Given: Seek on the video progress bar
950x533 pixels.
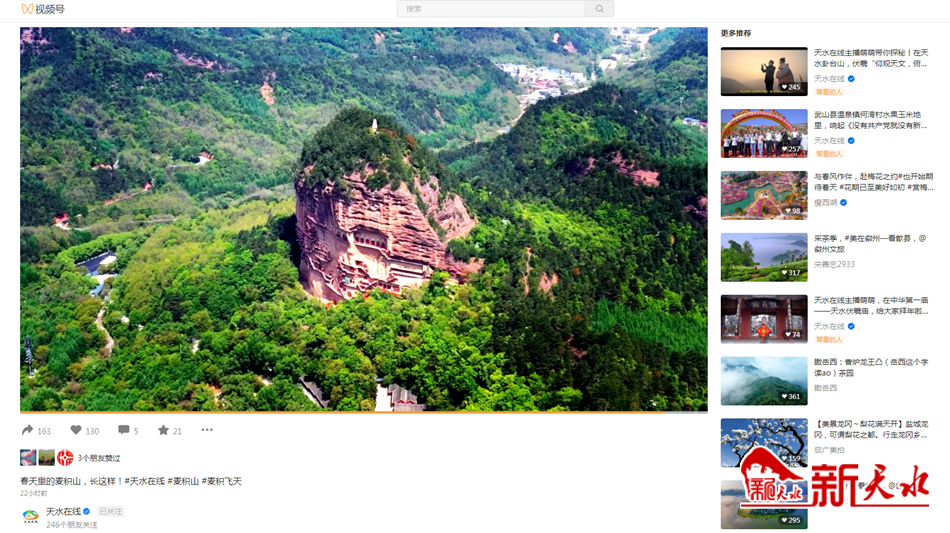Looking at the screenshot, I should click(x=364, y=412).
